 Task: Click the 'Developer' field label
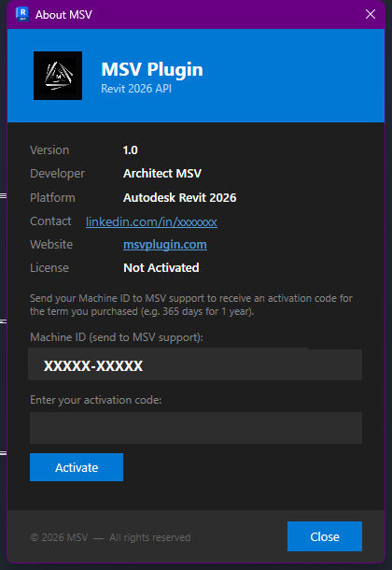(57, 174)
